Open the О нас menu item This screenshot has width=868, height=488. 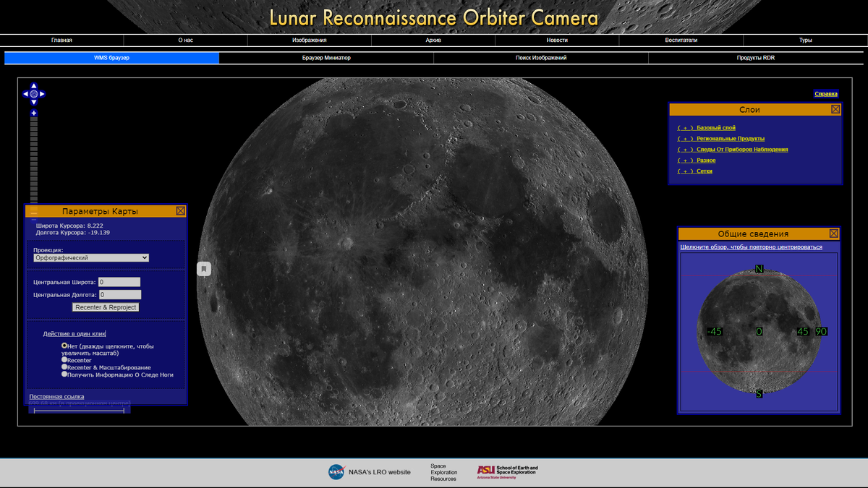pyautogui.click(x=186, y=40)
